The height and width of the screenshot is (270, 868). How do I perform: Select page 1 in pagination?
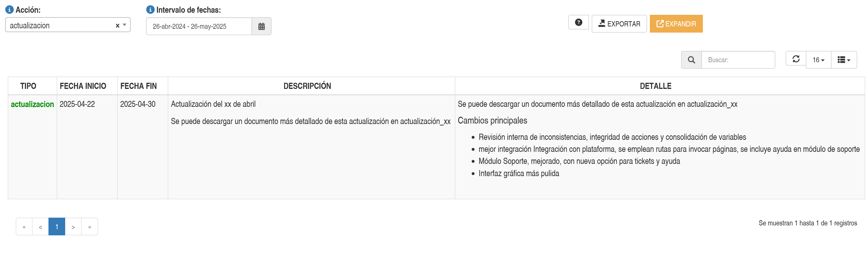(x=57, y=227)
